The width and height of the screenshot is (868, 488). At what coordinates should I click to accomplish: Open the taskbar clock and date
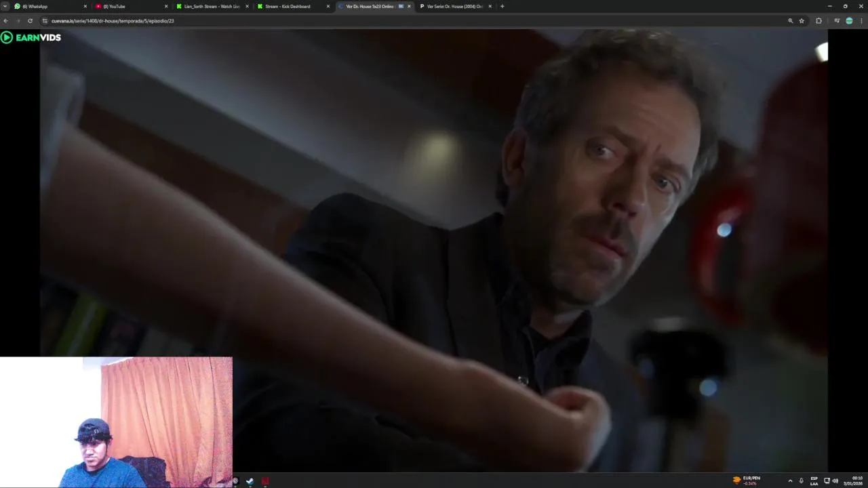(x=854, y=481)
